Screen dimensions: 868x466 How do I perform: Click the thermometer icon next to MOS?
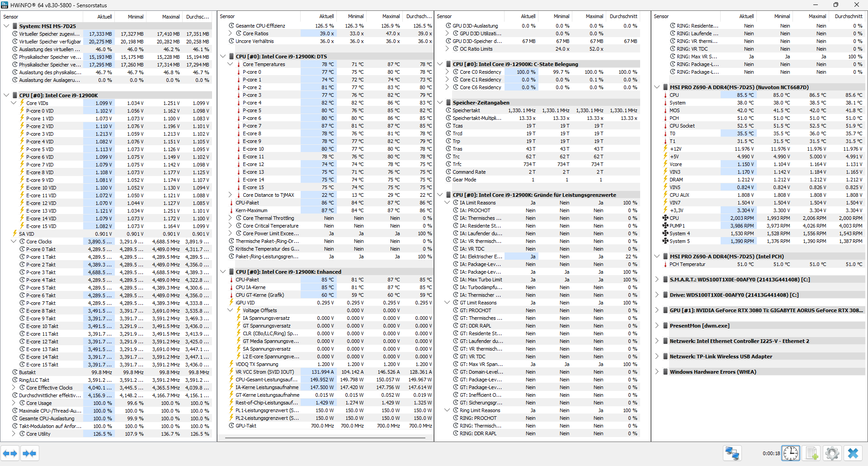[665, 110]
